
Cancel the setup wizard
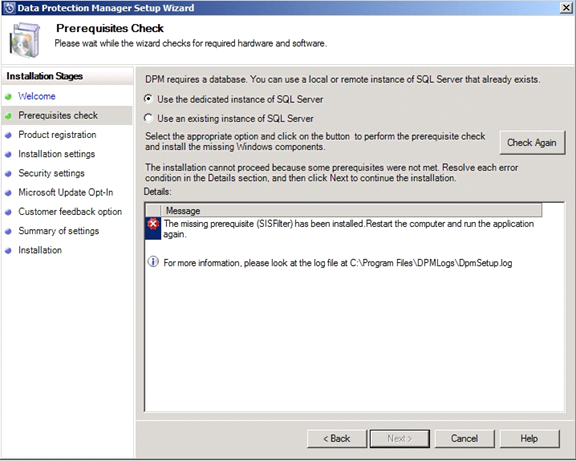(465, 439)
